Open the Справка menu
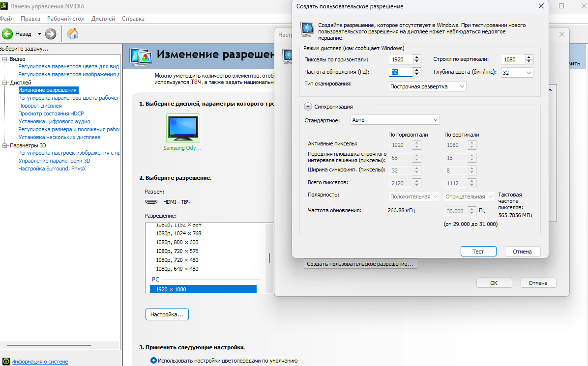 [133, 19]
